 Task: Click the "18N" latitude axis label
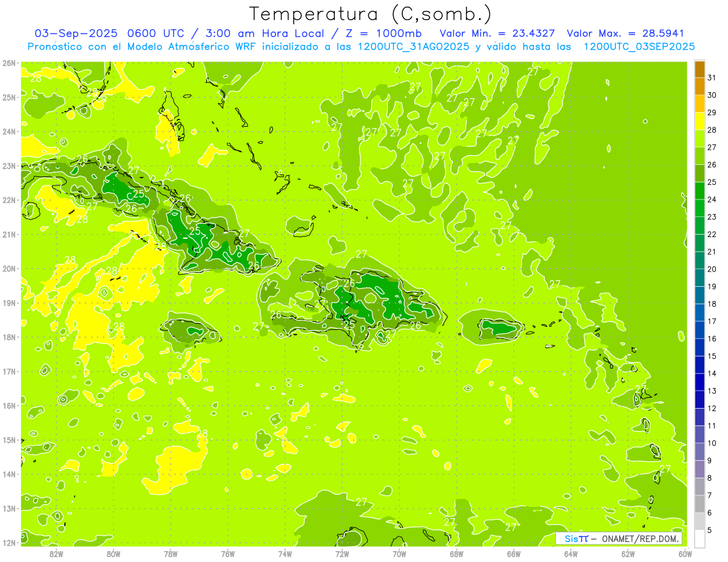pos(9,337)
